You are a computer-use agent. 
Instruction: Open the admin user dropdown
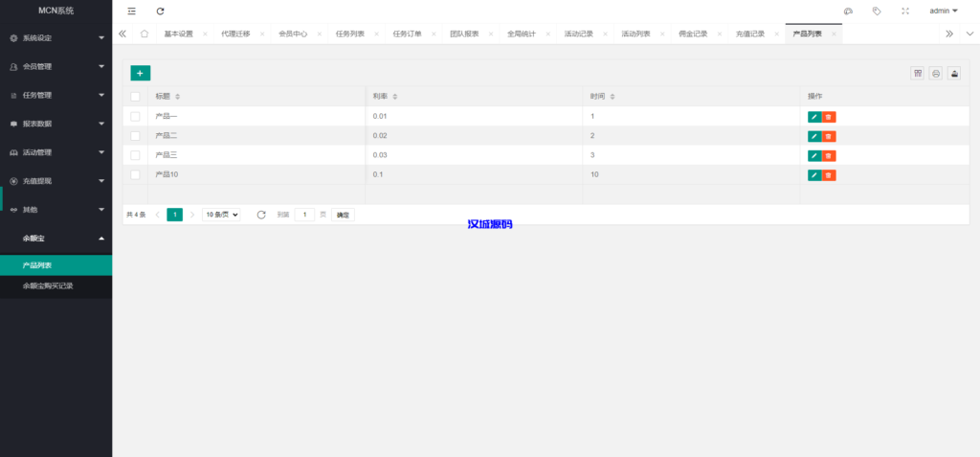tap(943, 11)
